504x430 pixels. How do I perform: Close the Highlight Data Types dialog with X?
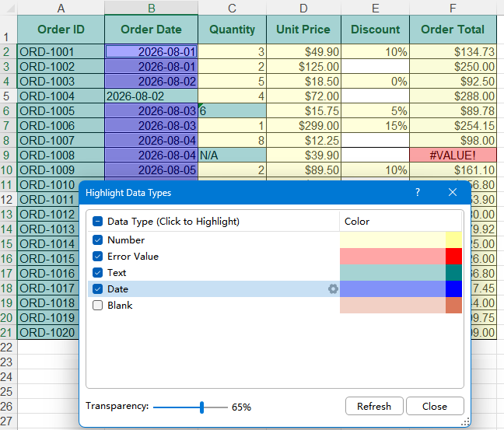[453, 192]
